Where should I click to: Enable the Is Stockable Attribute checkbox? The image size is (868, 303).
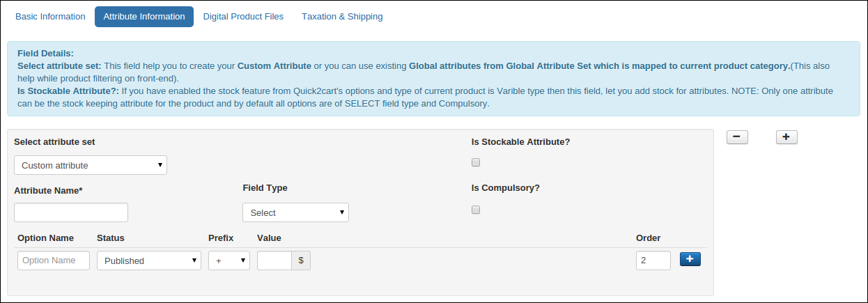click(476, 162)
